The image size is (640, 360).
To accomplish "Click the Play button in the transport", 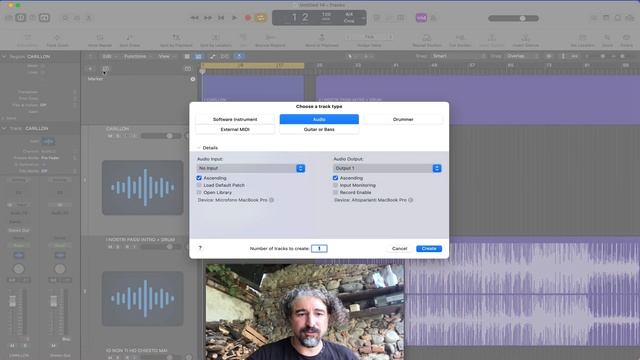I will coord(234,18).
